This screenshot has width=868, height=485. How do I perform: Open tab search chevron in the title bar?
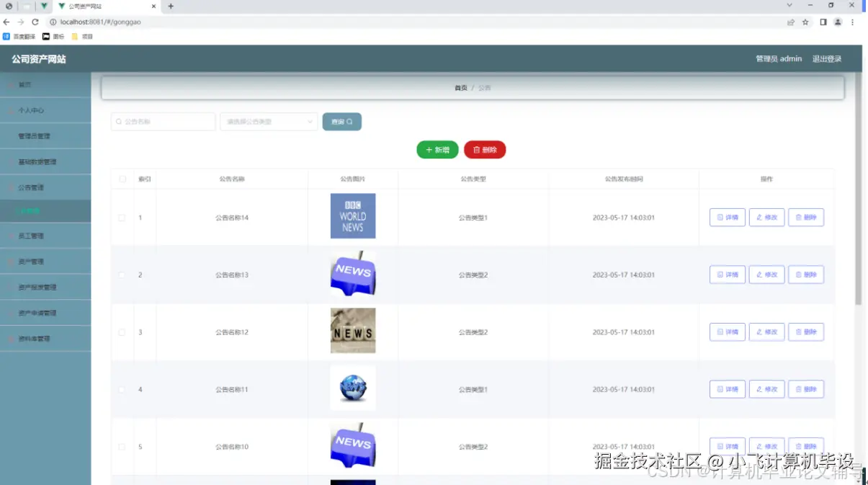(x=789, y=6)
